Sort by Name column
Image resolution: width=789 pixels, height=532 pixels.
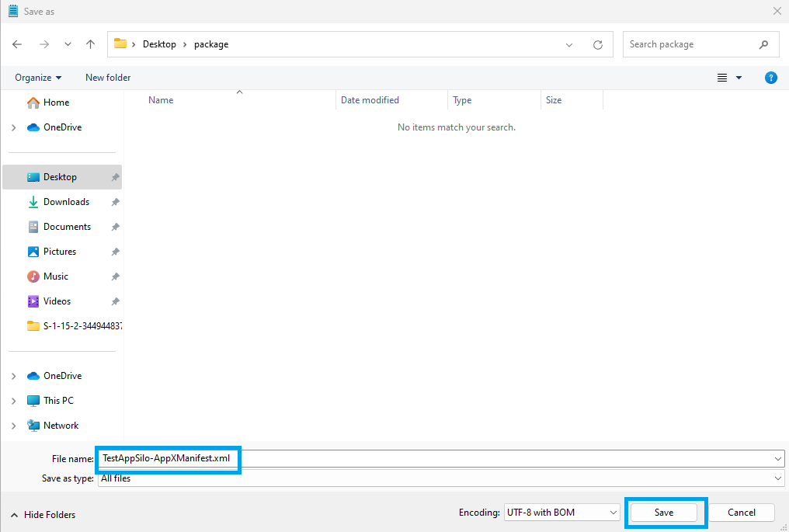pos(161,100)
